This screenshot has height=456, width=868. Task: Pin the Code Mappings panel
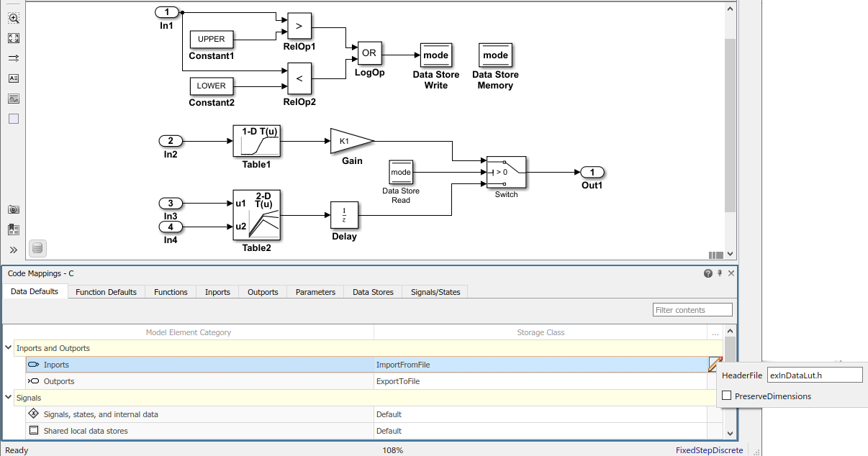(x=720, y=273)
